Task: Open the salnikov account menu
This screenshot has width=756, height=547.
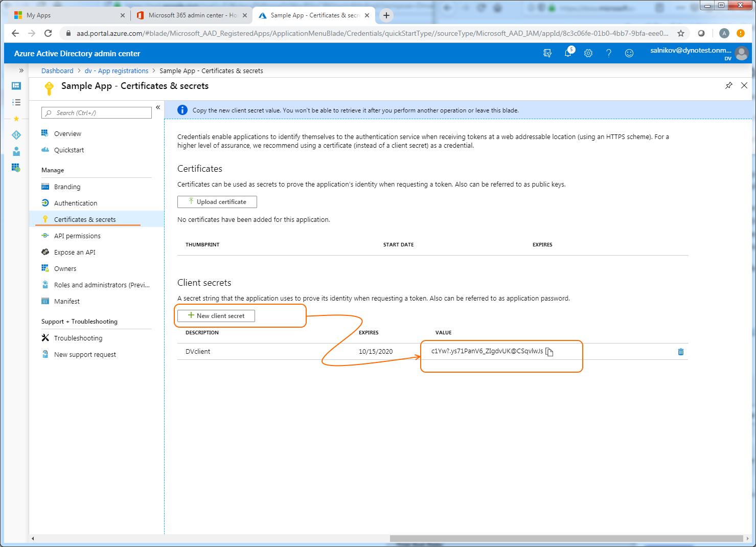Action: (x=698, y=53)
